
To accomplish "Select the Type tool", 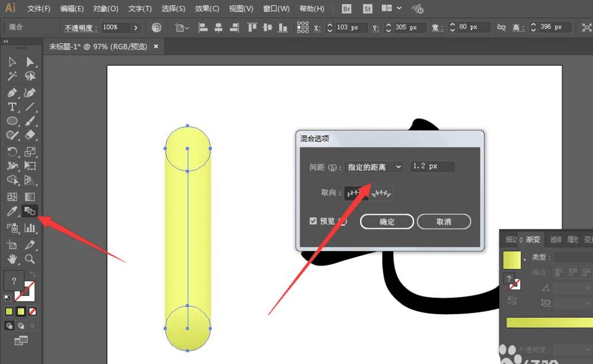I will (12, 107).
